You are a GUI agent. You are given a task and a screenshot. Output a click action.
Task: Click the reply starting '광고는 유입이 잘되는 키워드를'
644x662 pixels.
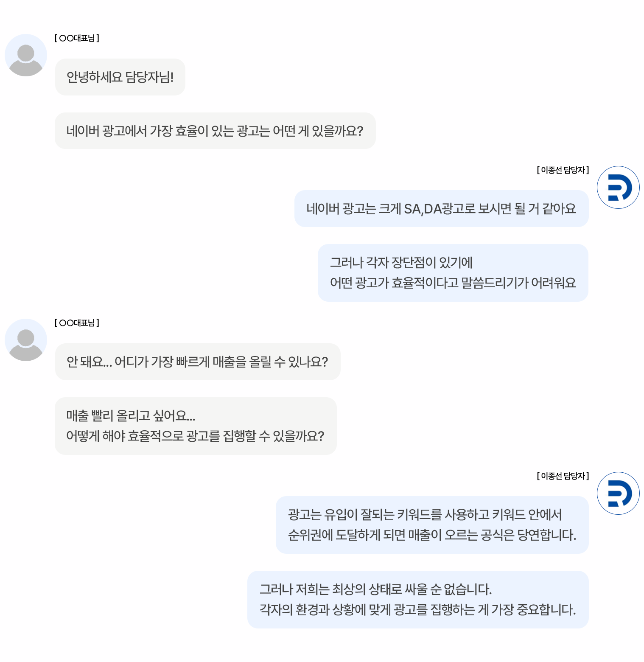(432, 525)
